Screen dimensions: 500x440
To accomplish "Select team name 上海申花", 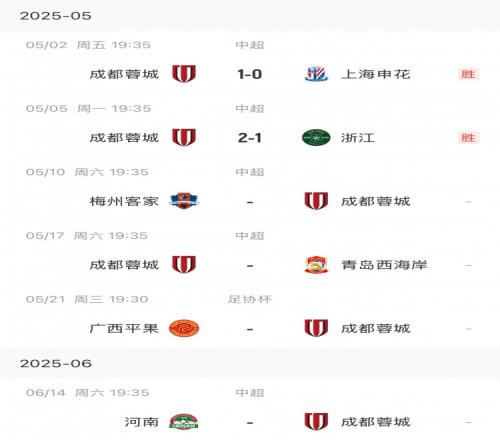I will coord(376,74).
